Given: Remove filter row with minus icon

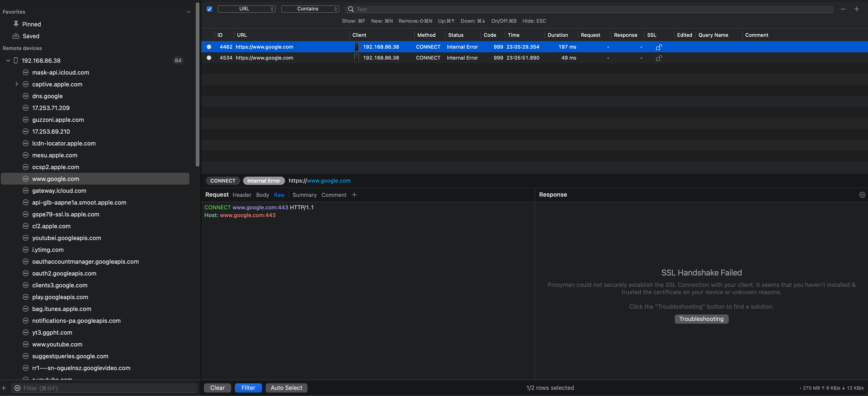Looking at the screenshot, I should click(x=843, y=9).
